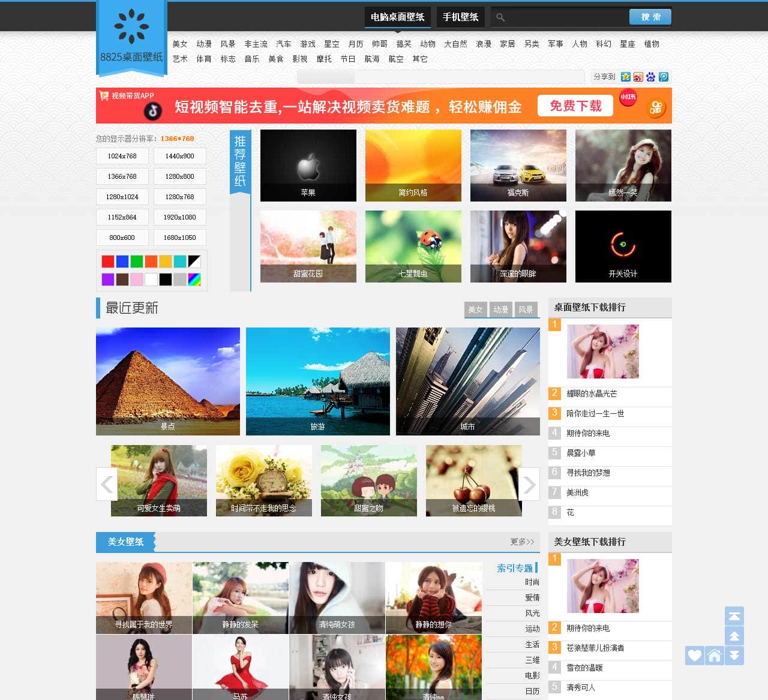Click the floating heart favorite icon
Viewport: 768px width, 700px height.
695,656
